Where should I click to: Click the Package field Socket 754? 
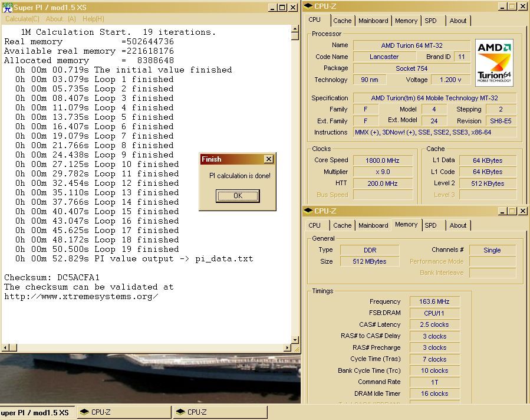click(x=412, y=68)
